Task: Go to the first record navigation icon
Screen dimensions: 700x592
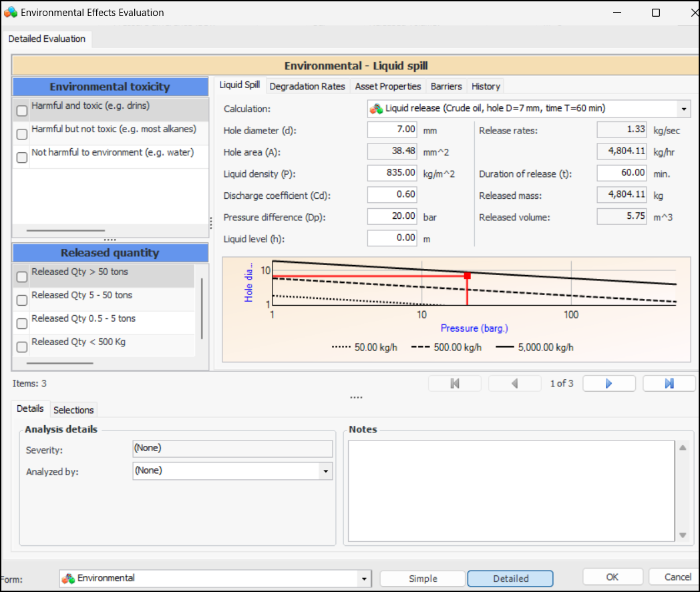Action: click(x=455, y=383)
